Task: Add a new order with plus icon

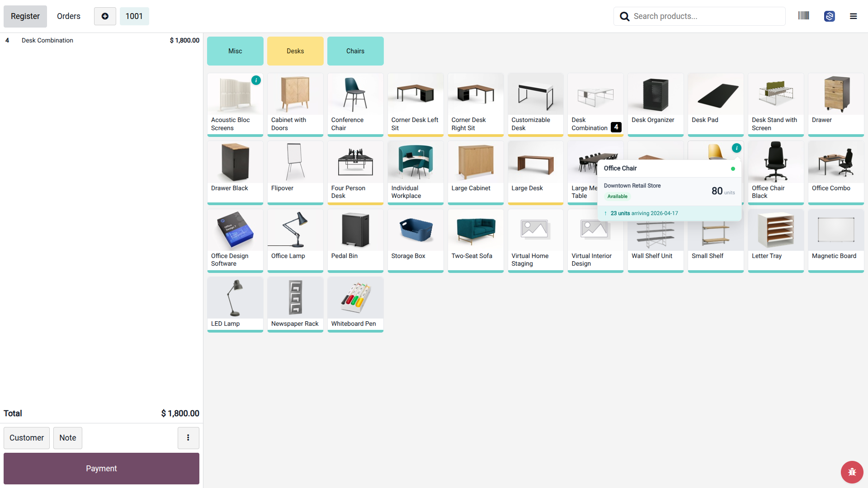Action: [x=105, y=16]
